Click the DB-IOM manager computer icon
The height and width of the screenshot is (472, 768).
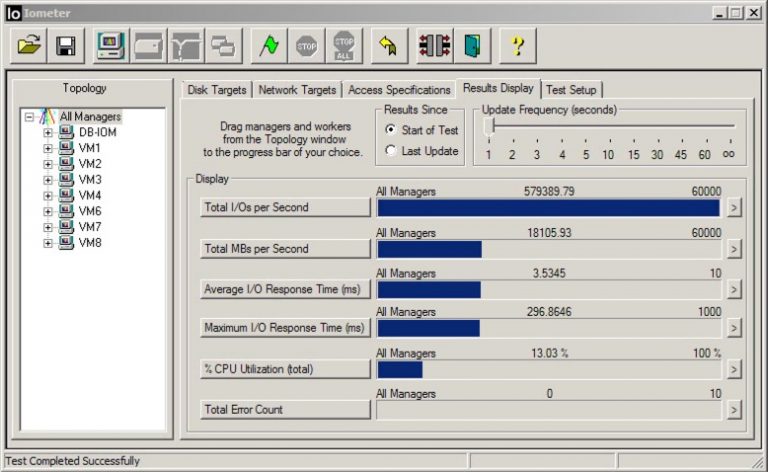(66, 132)
